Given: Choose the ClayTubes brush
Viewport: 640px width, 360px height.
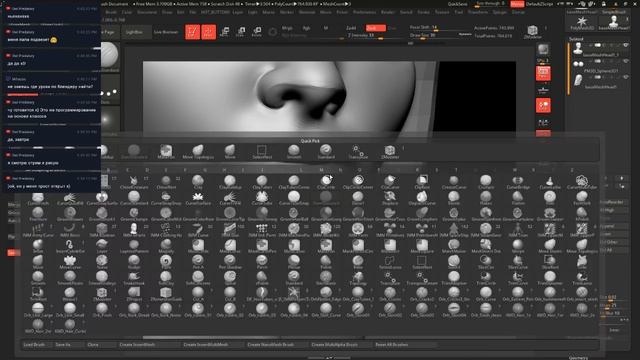Looking at the screenshot, I should 262,182.
